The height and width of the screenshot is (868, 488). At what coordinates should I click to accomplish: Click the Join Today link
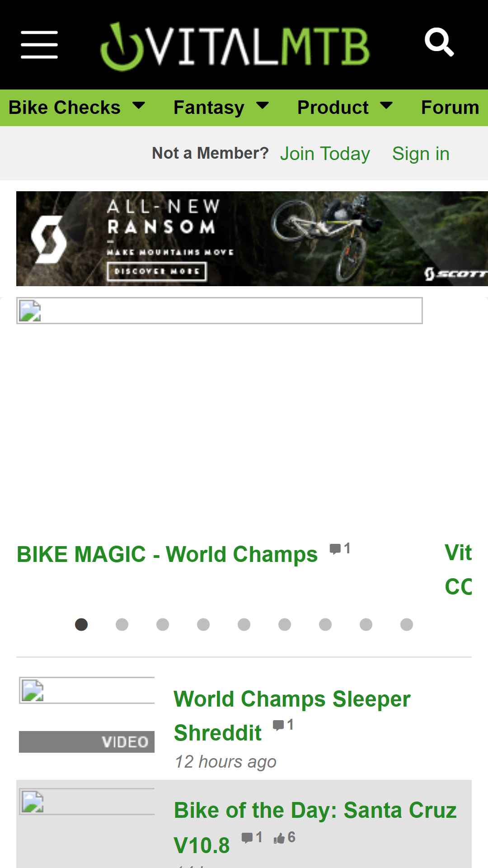[x=325, y=154]
